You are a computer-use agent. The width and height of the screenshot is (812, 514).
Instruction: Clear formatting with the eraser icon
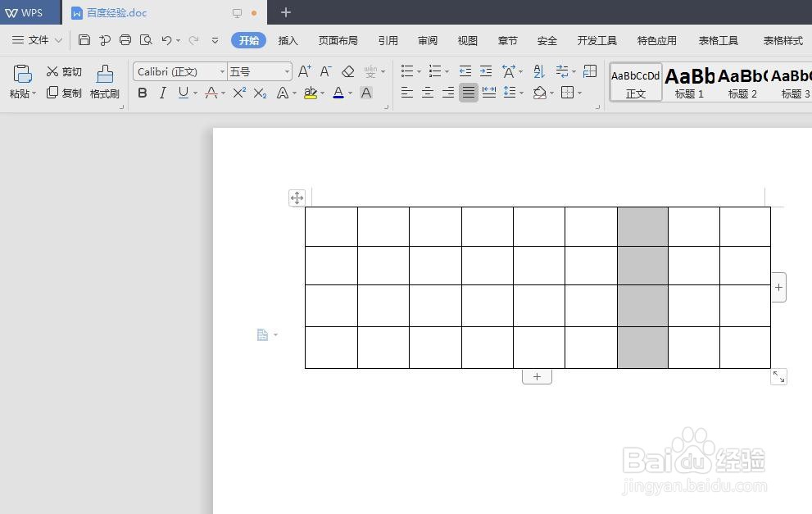pyautogui.click(x=348, y=71)
